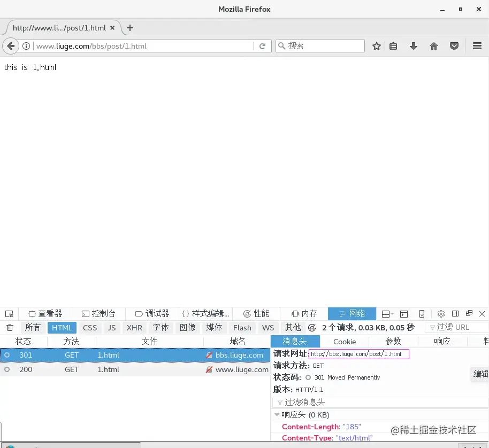489x448 pixels.
Task: Switch to the 控制台 console tab
Action: (98, 314)
